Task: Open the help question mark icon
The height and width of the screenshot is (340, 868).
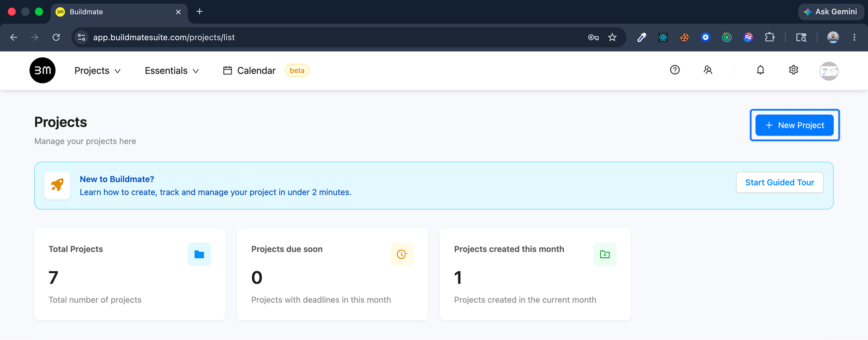Action: pos(675,70)
